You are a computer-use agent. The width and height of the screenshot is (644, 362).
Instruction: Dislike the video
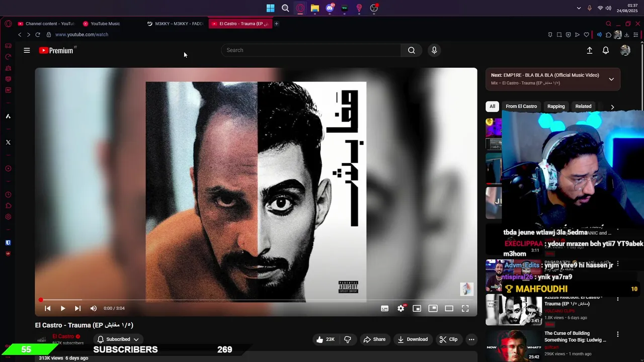pyautogui.click(x=348, y=339)
